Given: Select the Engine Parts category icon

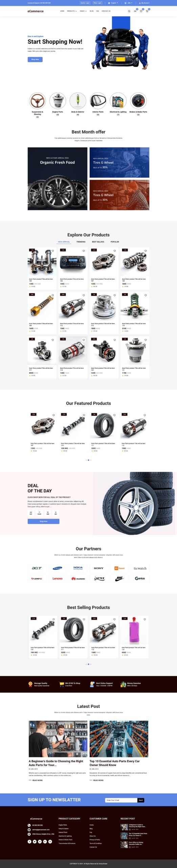Looking at the screenshot, I should click(58, 101).
